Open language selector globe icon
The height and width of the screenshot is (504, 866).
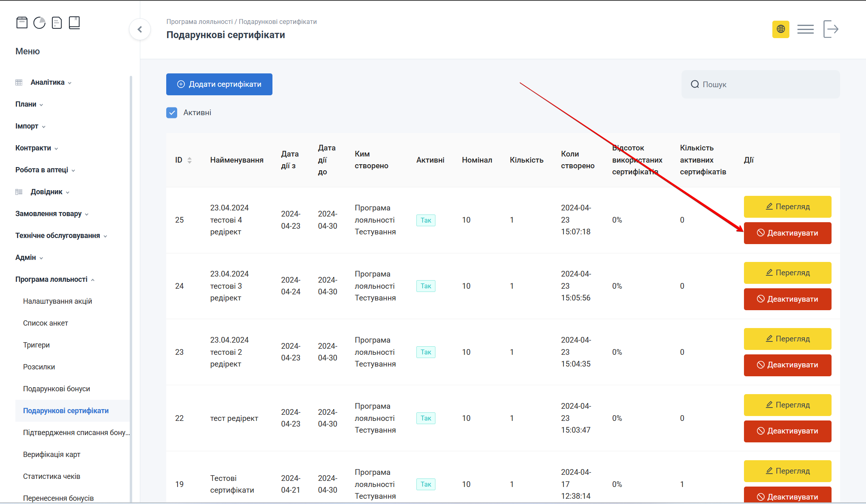pyautogui.click(x=780, y=29)
